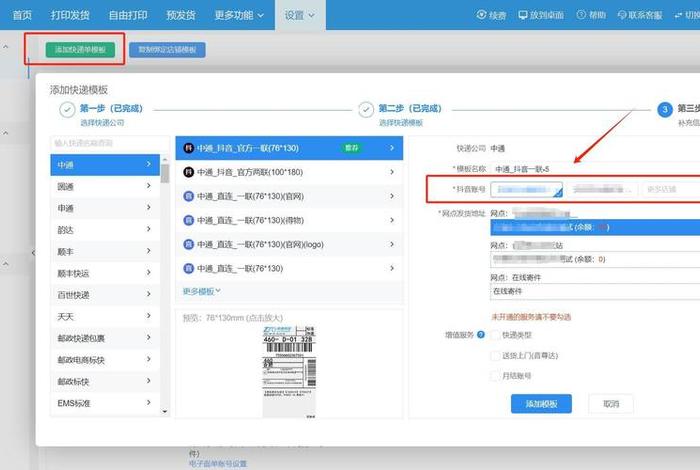This screenshot has height=470, width=700.
Task: Expand the 设置 menu in the top bar
Action: (300, 15)
